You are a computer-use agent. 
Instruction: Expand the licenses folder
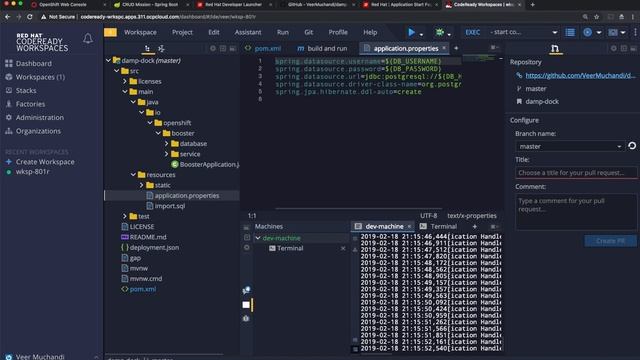tap(125, 81)
